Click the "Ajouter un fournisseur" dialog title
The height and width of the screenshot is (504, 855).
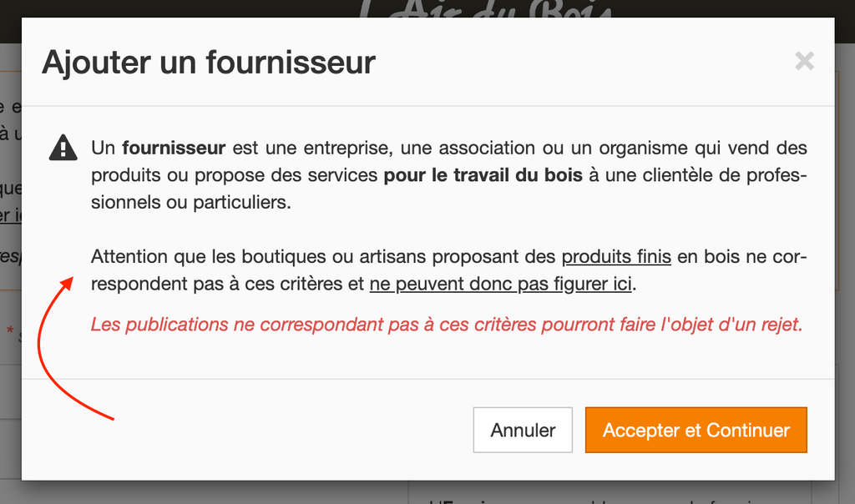209,62
